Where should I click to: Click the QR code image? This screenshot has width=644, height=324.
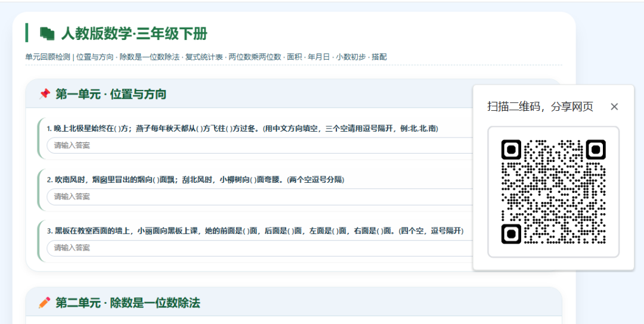tap(553, 192)
